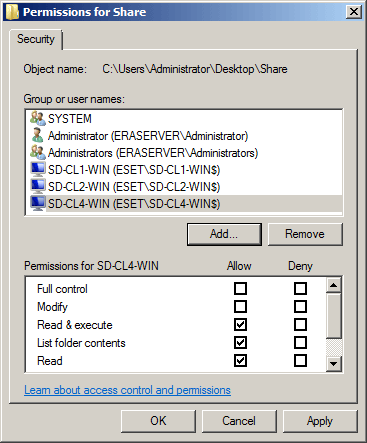Click the Remove button
Viewport: 367px width, 443px height.
point(305,234)
